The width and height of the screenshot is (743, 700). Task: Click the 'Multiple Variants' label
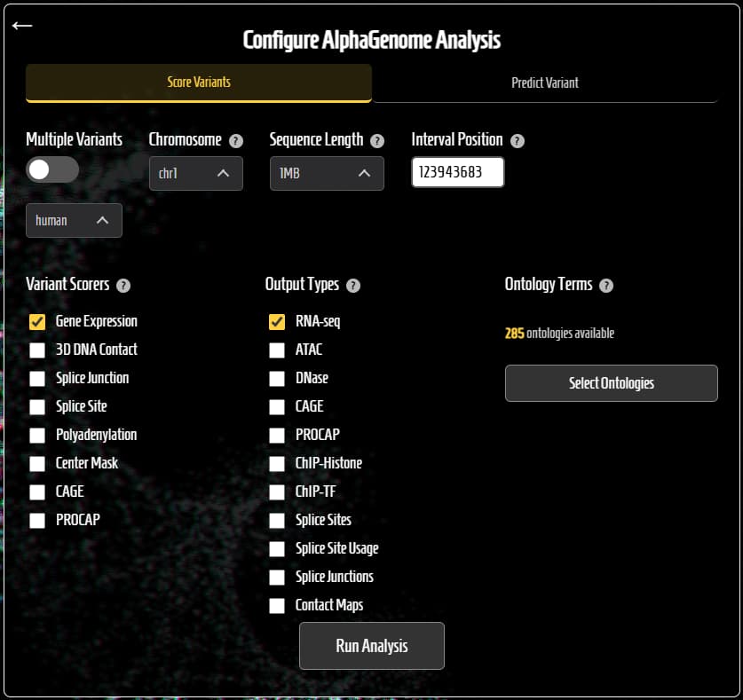(x=75, y=139)
